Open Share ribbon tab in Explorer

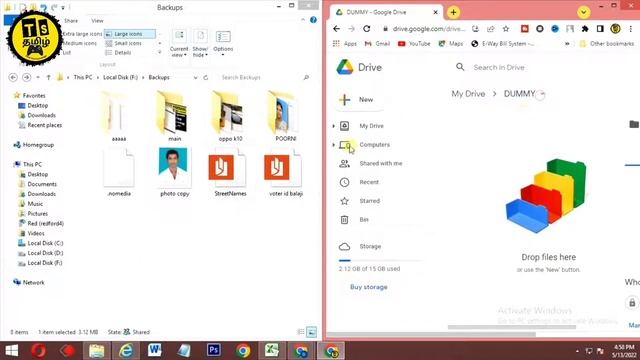tap(71, 20)
